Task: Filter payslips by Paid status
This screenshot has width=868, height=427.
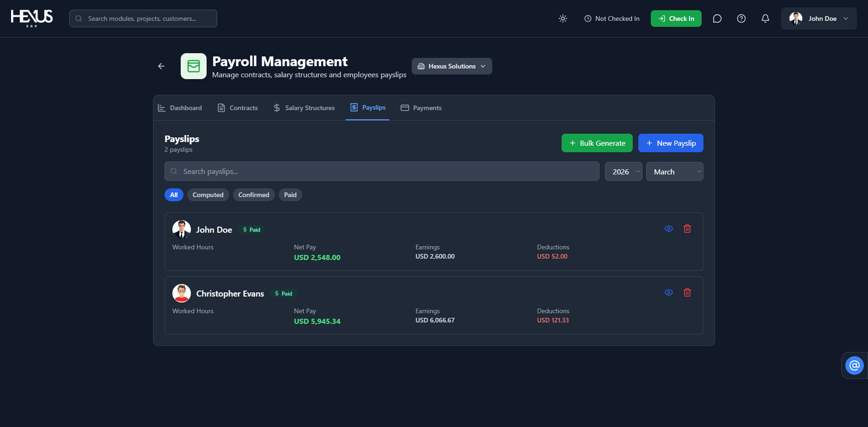Action: tap(290, 195)
